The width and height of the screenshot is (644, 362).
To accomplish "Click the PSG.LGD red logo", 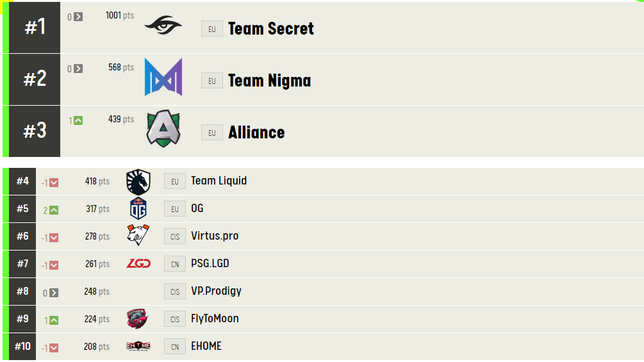I will point(138,263).
